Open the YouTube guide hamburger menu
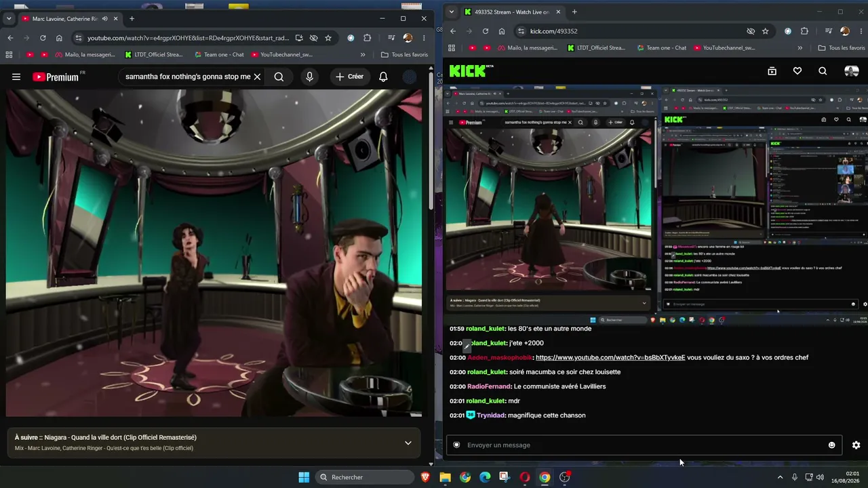The height and width of the screenshot is (488, 868). tap(16, 77)
